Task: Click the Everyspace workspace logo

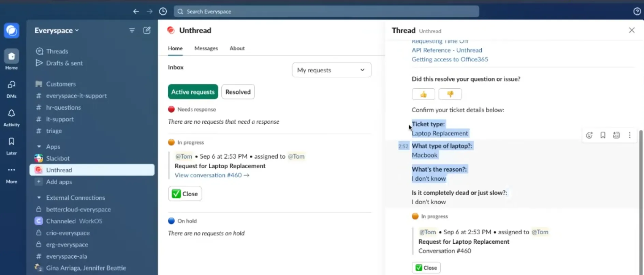Action: (x=12, y=31)
